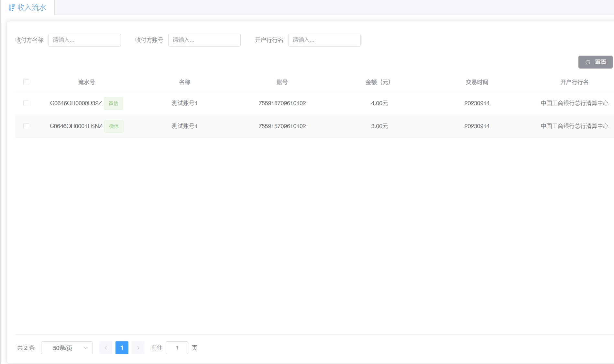Click the 金额（元）column header

378,82
